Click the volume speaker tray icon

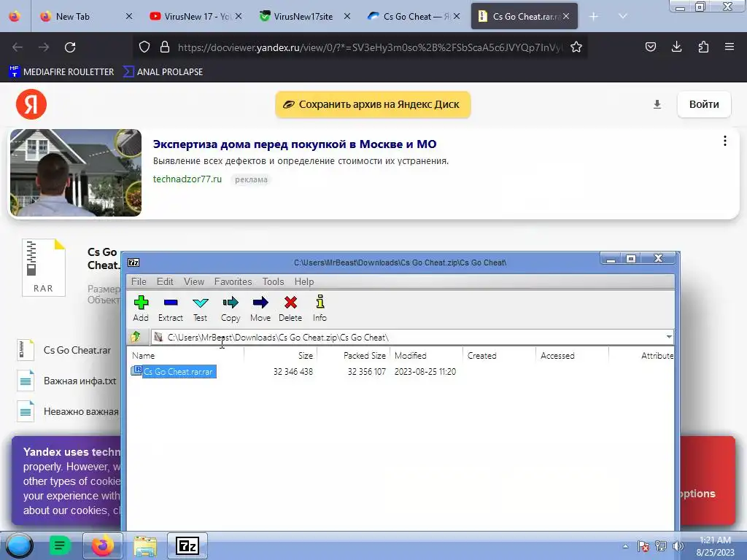click(678, 546)
